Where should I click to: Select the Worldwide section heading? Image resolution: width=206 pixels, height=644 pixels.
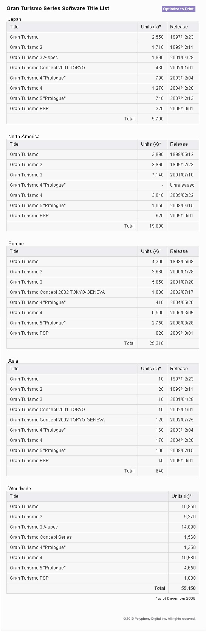point(20,488)
